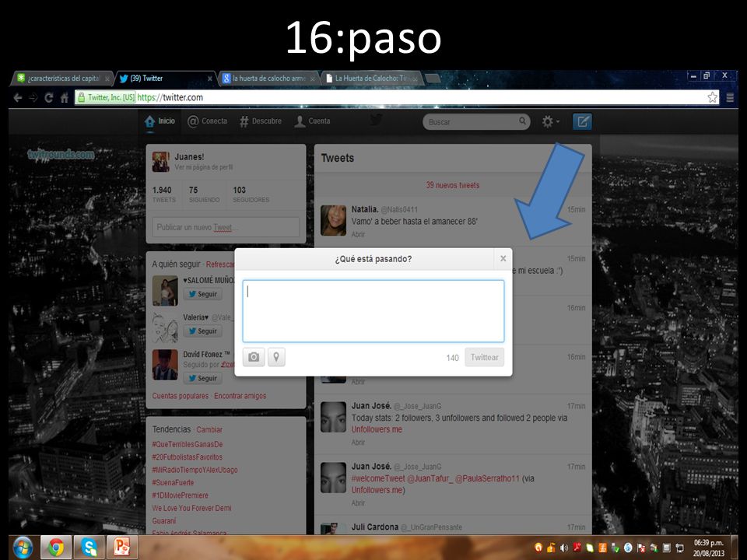Viewport: 747px width, 560px height.
Task: Close the ¿Qué está pasando? dialog
Action: pos(503,258)
